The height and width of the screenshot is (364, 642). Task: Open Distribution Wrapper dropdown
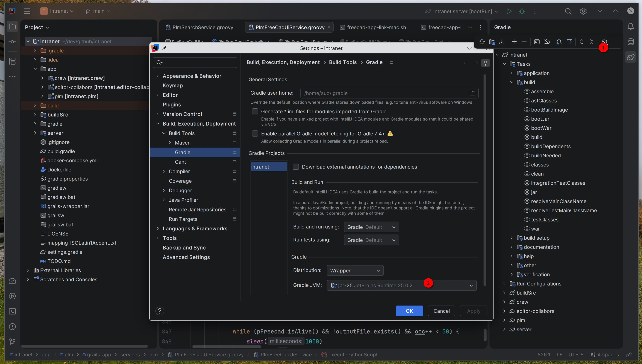355,270
